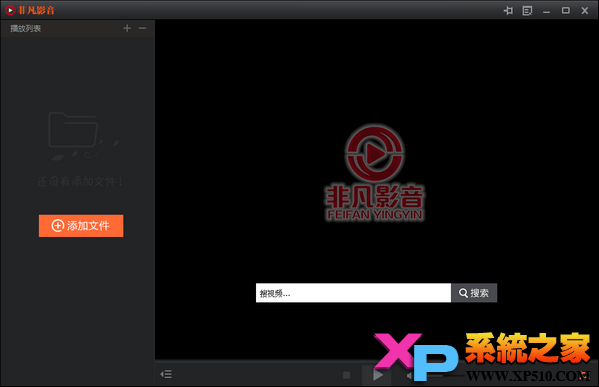Add a new item with playlist plus icon

click(x=127, y=28)
